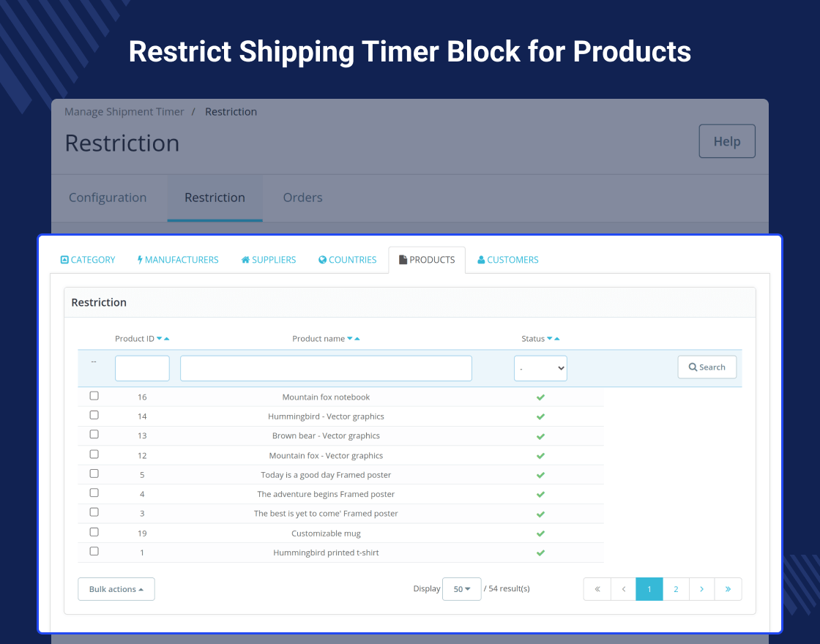Screen dimensions: 820x644
Task: Click status check for The adventure begins Framed poster
Action: point(540,495)
